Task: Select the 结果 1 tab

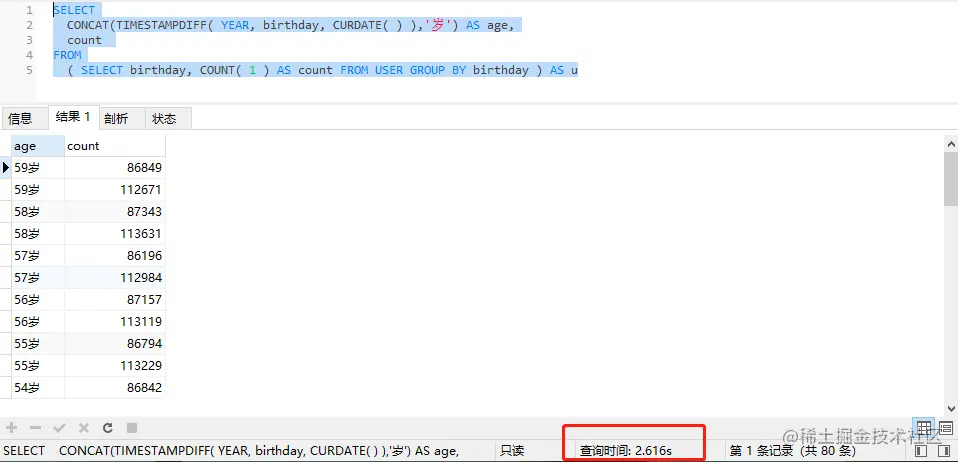Action: pyautogui.click(x=73, y=117)
